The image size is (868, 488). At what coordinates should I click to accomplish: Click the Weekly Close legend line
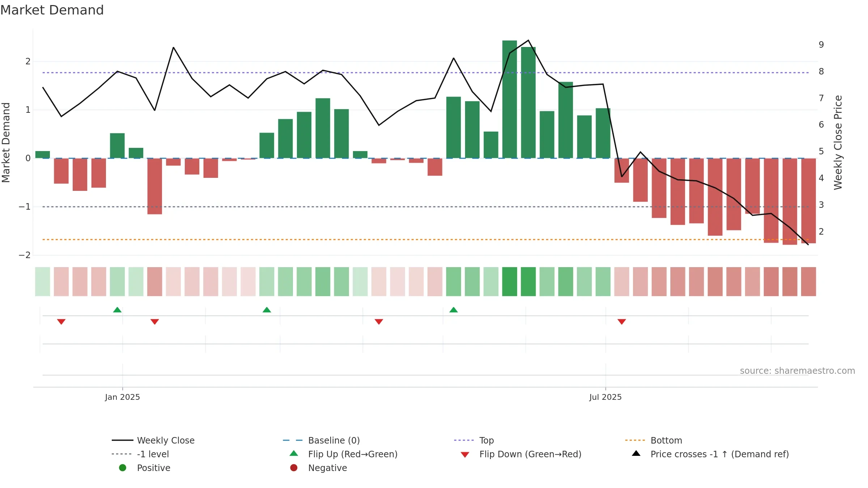click(122, 440)
